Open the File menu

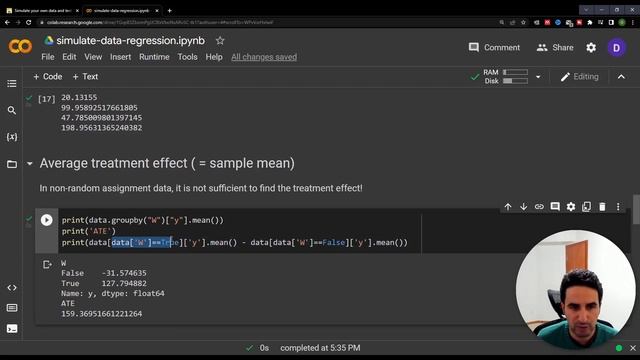(48, 57)
